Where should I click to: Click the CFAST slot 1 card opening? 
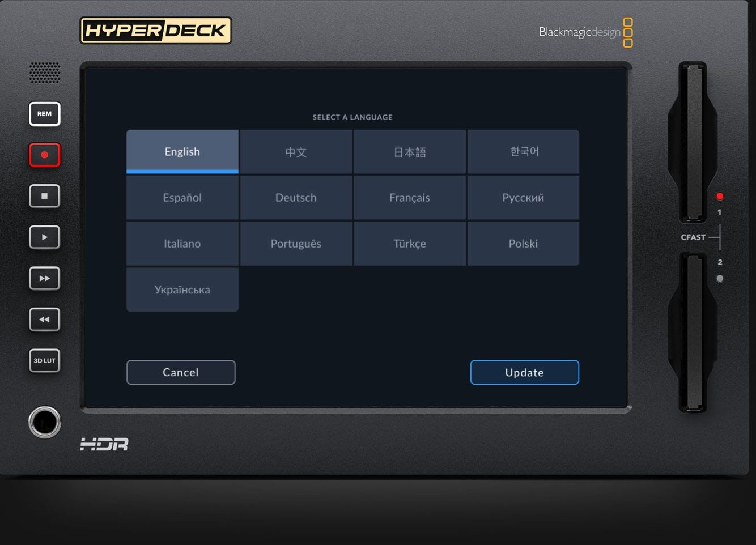[693, 142]
